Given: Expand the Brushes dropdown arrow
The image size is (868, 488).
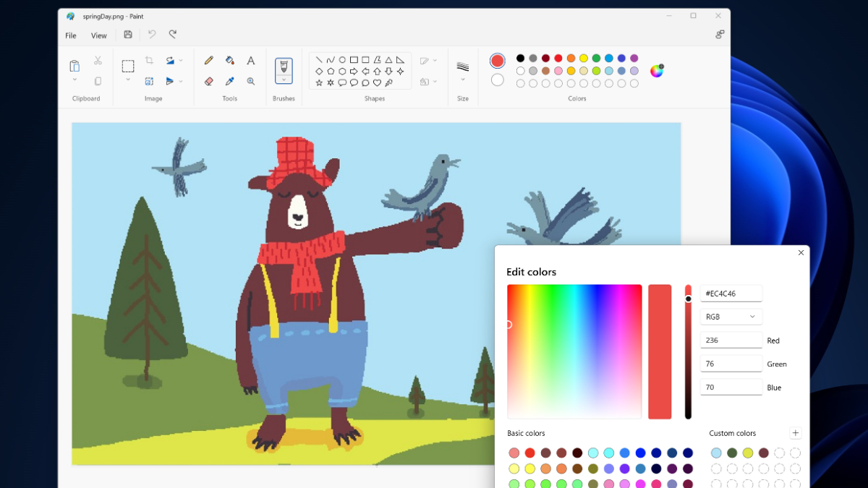Looking at the screenshot, I should tap(284, 80).
